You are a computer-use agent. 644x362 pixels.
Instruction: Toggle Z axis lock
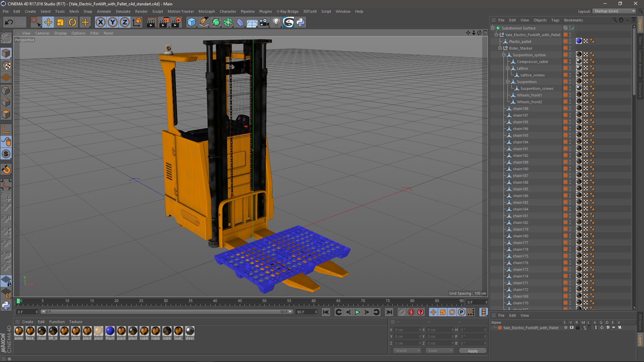click(125, 22)
